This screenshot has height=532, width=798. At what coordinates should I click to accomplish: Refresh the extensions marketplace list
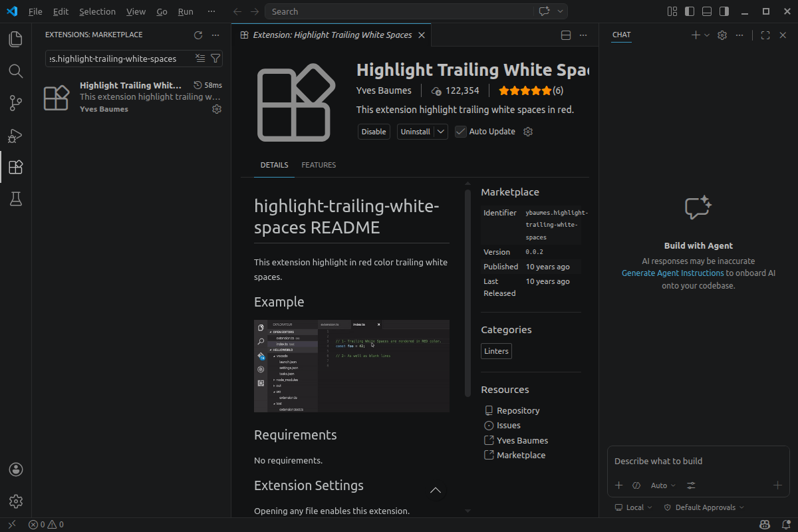pos(198,35)
